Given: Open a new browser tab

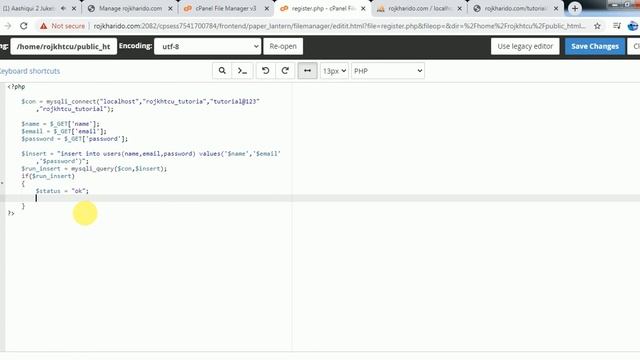Looking at the screenshot, I should 575,8.
